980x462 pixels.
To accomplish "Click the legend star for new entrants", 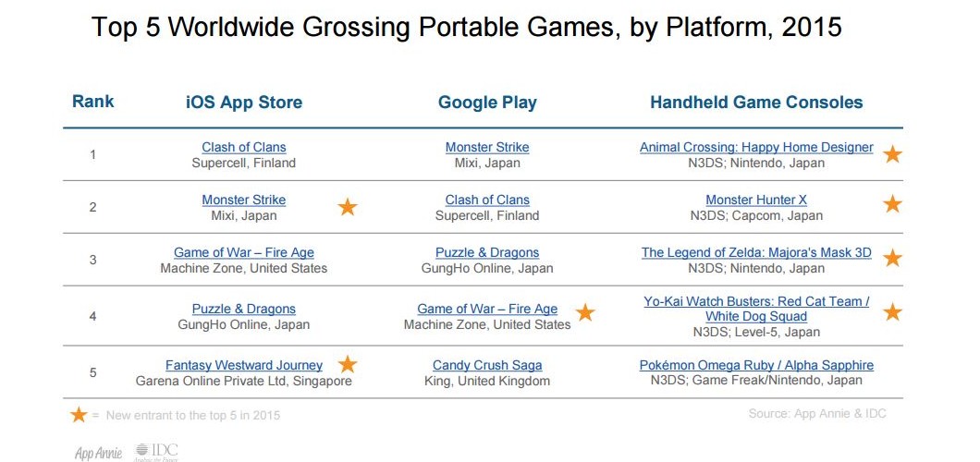I will tap(79, 415).
